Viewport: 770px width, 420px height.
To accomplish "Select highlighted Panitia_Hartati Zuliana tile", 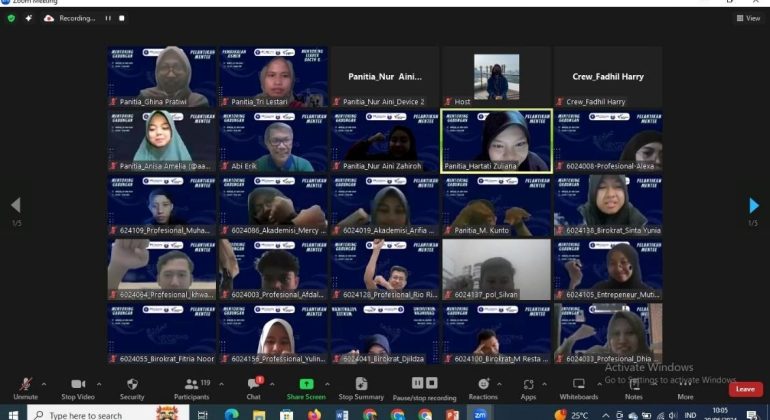I will pyautogui.click(x=496, y=141).
